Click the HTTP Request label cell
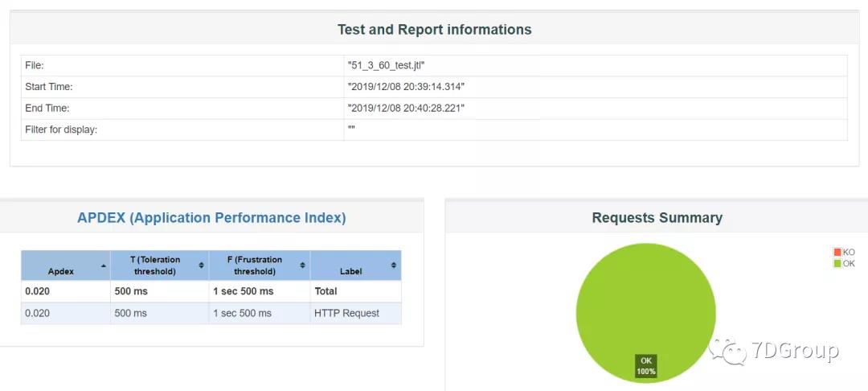This screenshot has width=868, height=391. tap(355, 314)
